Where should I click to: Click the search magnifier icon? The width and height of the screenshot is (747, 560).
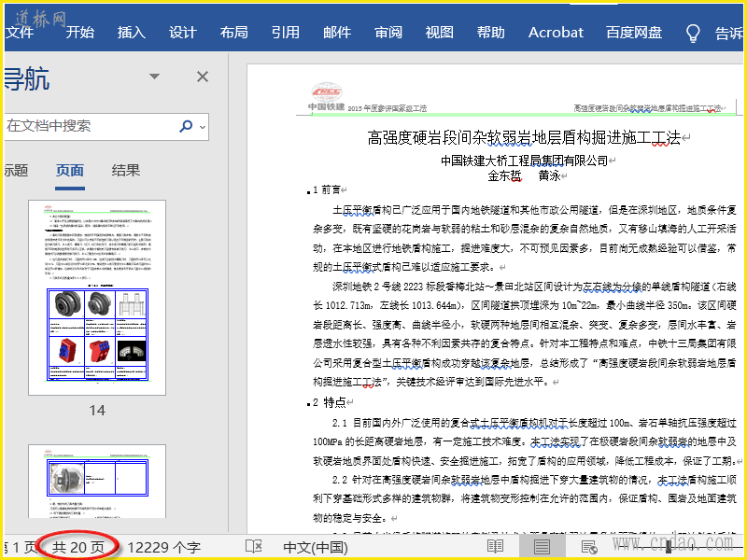click(x=186, y=126)
